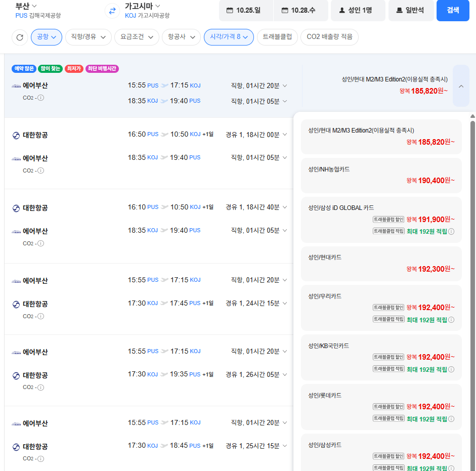
Task: Expand details of 25시간 15분 return flight
Action: pyautogui.click(x=285, y=446)
